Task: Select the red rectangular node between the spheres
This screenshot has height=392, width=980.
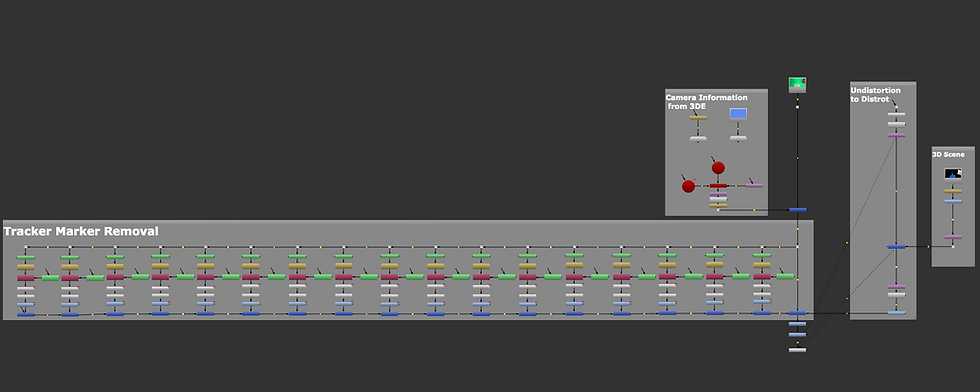Action: pos(718,186)
